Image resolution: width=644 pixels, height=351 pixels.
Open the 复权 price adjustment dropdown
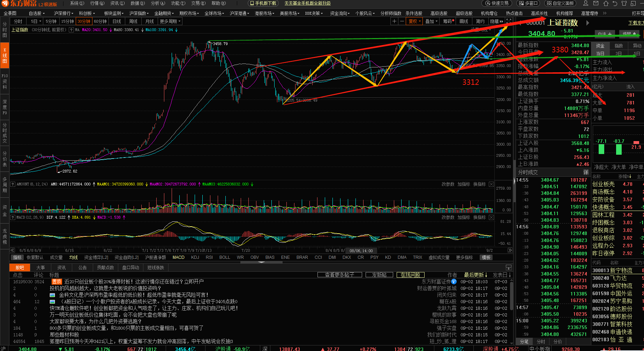[x=414, y=21]
